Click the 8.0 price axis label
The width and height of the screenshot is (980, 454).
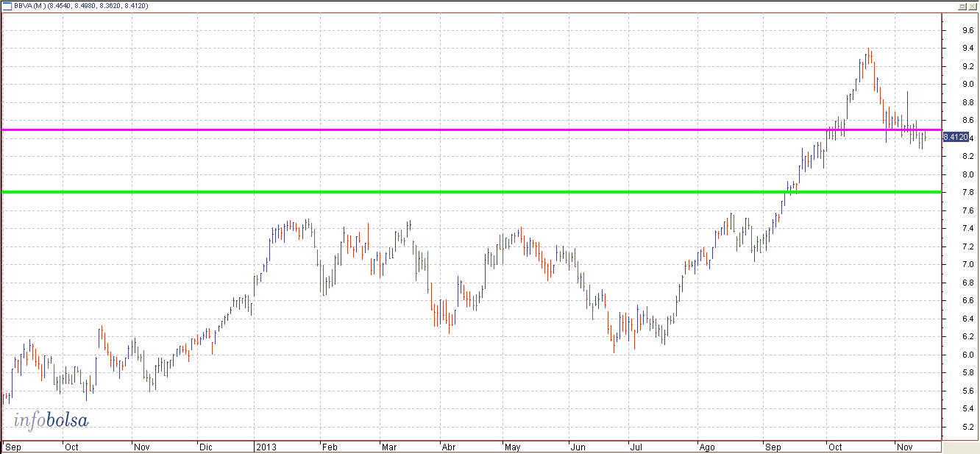point(967,174)
